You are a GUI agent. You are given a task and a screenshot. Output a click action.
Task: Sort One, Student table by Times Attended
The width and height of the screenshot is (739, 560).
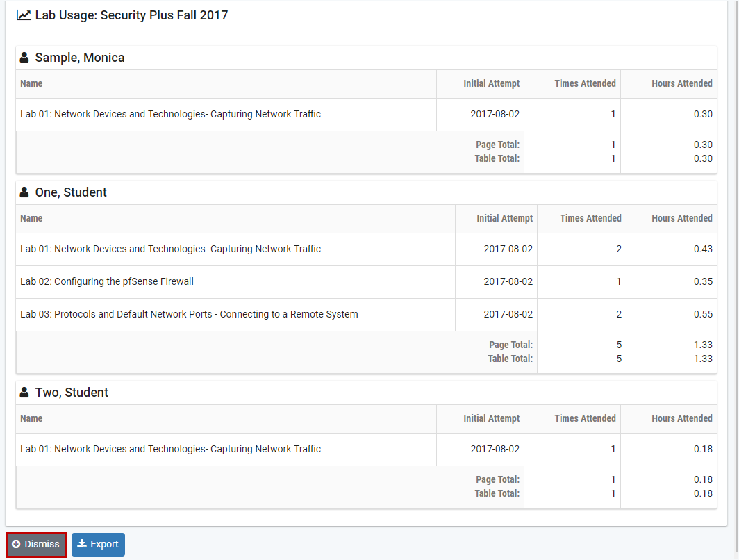[590, 218]
